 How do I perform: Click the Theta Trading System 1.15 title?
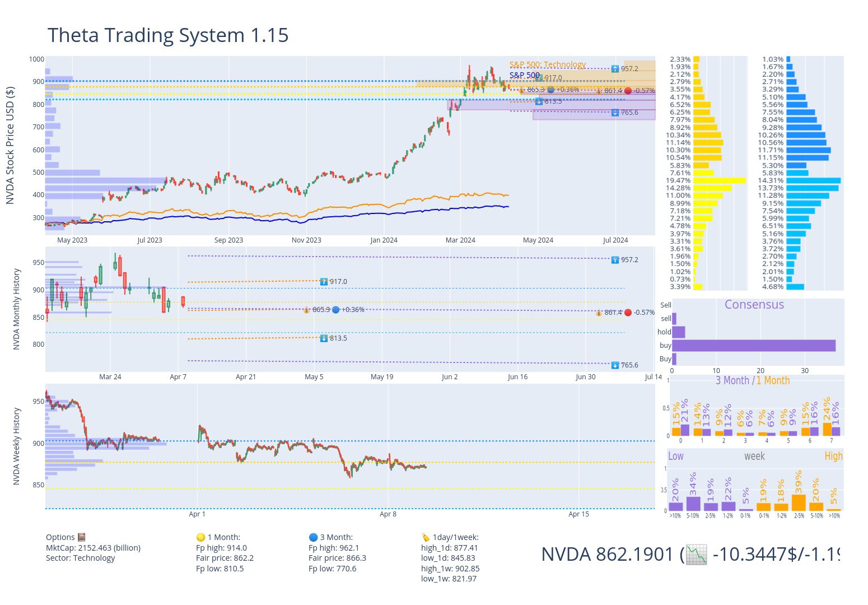tap(168, 35)
